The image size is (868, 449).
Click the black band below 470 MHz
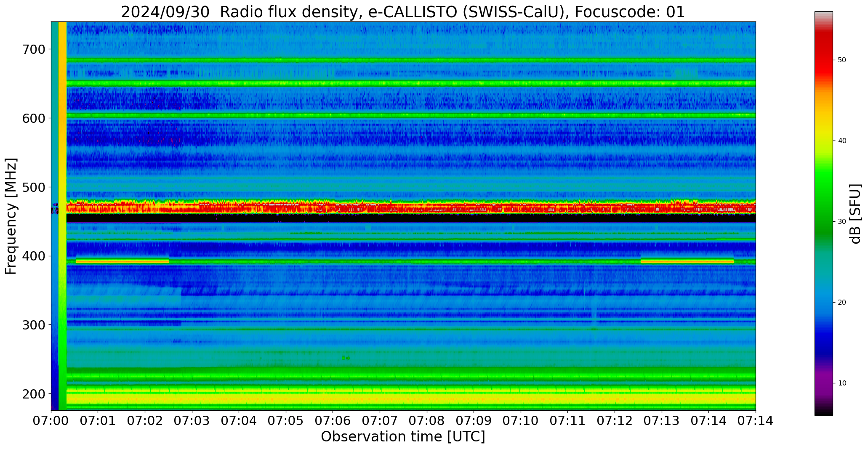point(411,218)
